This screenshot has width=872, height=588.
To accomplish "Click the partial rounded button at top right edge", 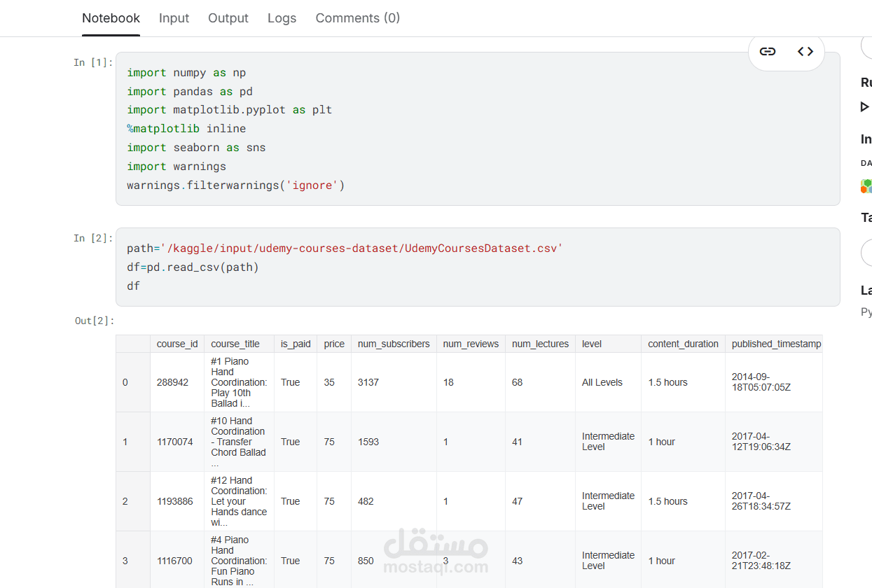I will [x=866, y=46].
